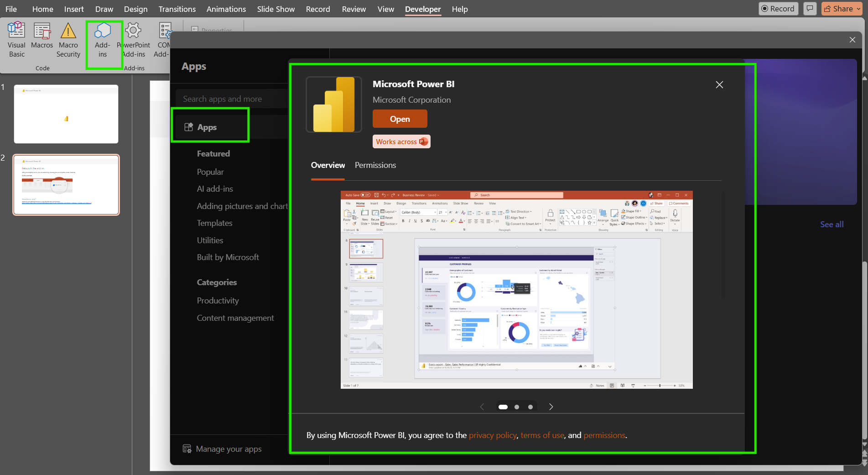This screenshot has height=475, width=868.
Task: Show the previous screenshot in carousel
Action: click(482, 407)
